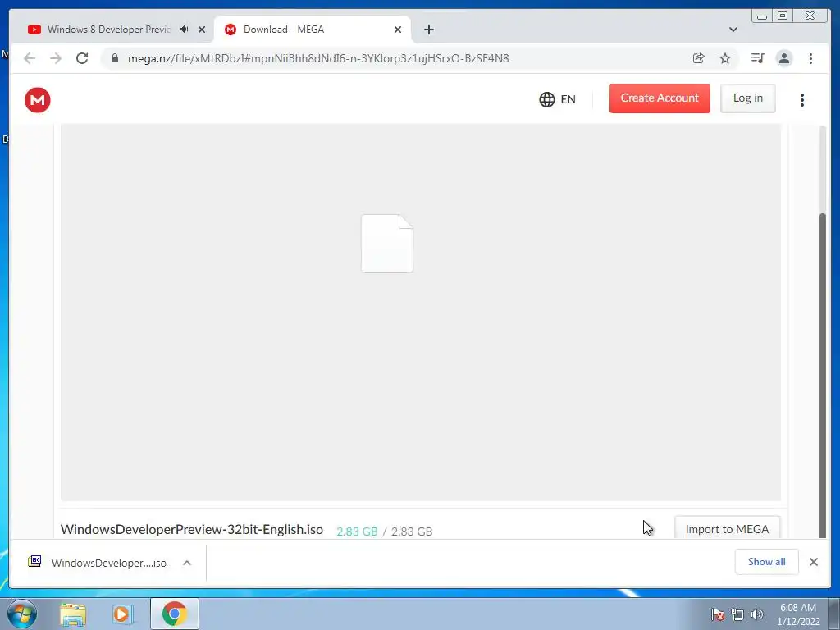
Task: Click the blank file preview icon
Action: coord(387,243)
